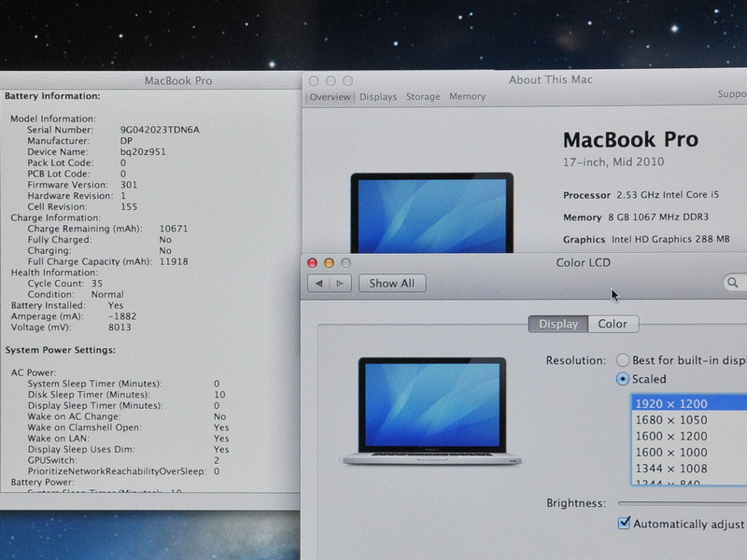Click the GPUSwitch row
Screen dimensions: 747x560
click(123, 460)
